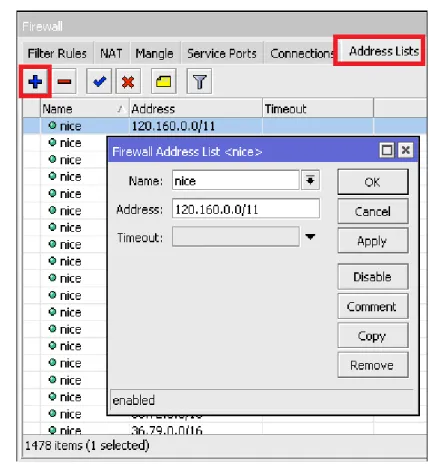Click the Copy button

pos(373,336)
